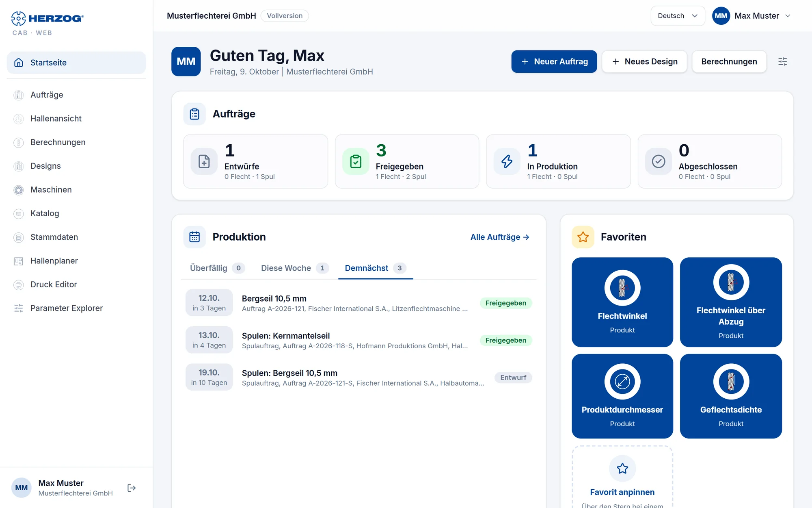Open dashboard customization sliders icon
Viewport: 812px width, 508px height.
coord(782,61)
